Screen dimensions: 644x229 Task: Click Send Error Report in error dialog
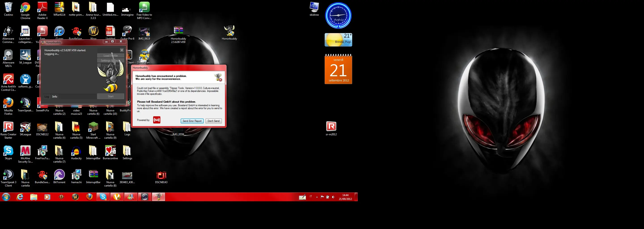coord(192,121)
